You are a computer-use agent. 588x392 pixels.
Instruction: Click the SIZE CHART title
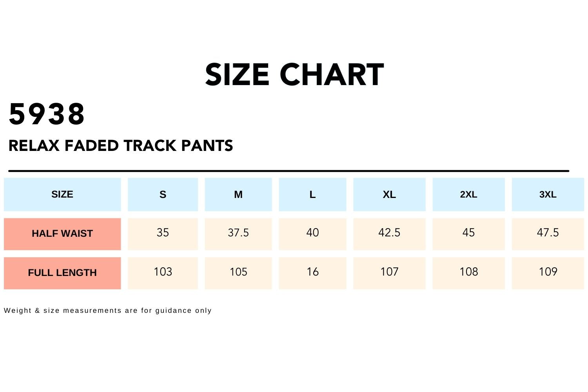294,74
